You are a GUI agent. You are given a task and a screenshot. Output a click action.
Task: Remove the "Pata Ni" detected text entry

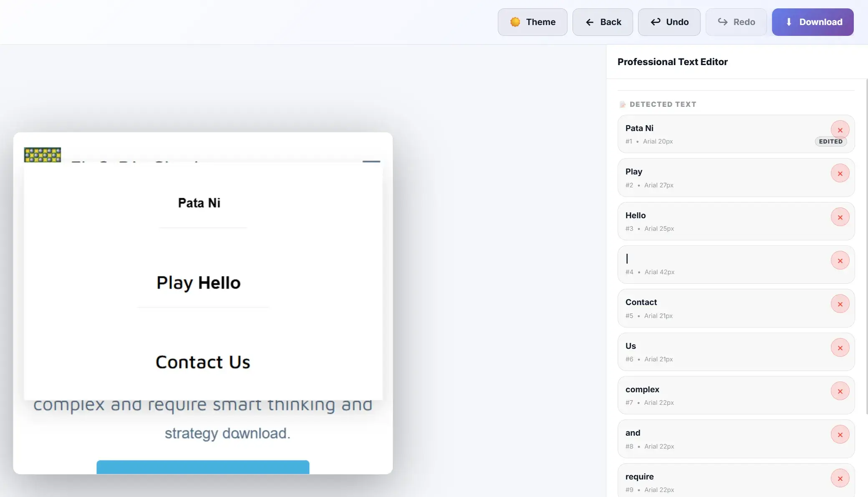[x=840, y=130]
